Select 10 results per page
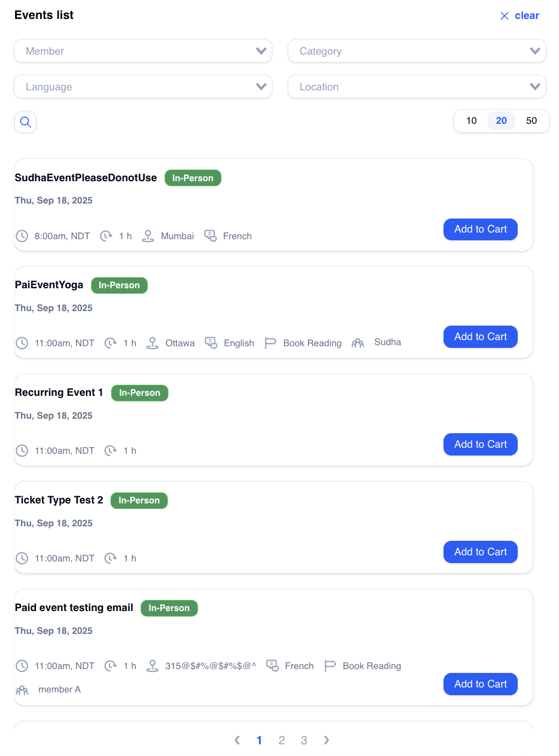The image size is (559, 756). tap(471, 121)
